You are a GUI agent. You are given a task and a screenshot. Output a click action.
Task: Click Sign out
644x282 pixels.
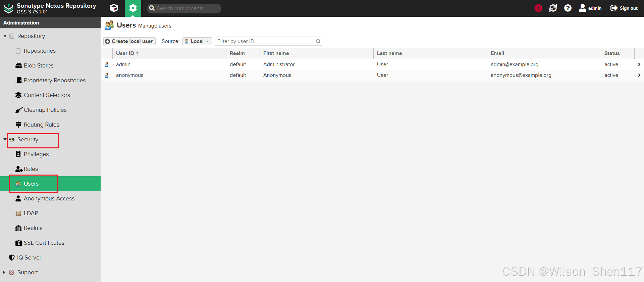[x=624, y=8]
